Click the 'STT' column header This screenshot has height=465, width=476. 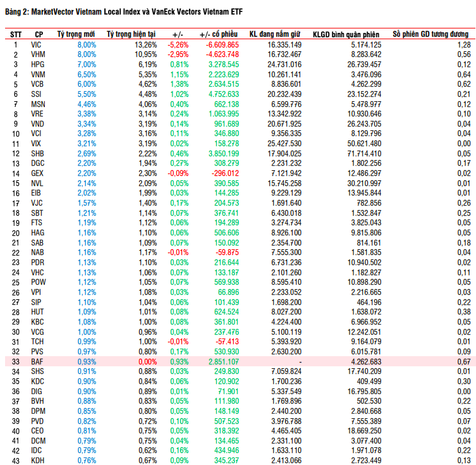point(15,34)
